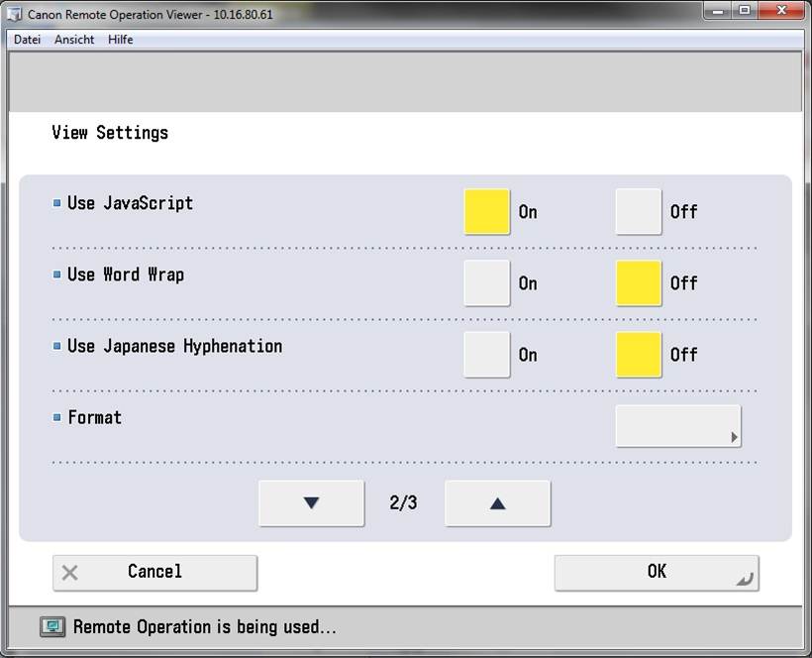This screenshot has height=658, width=812.
Task: Open the Format settings submenu button
Action: [x=677, y=426]
